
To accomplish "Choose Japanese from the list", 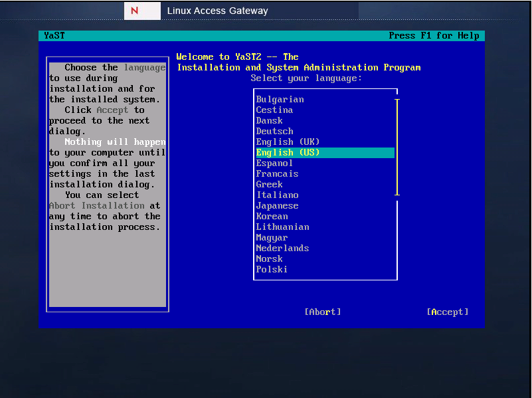I will [325, 205].
